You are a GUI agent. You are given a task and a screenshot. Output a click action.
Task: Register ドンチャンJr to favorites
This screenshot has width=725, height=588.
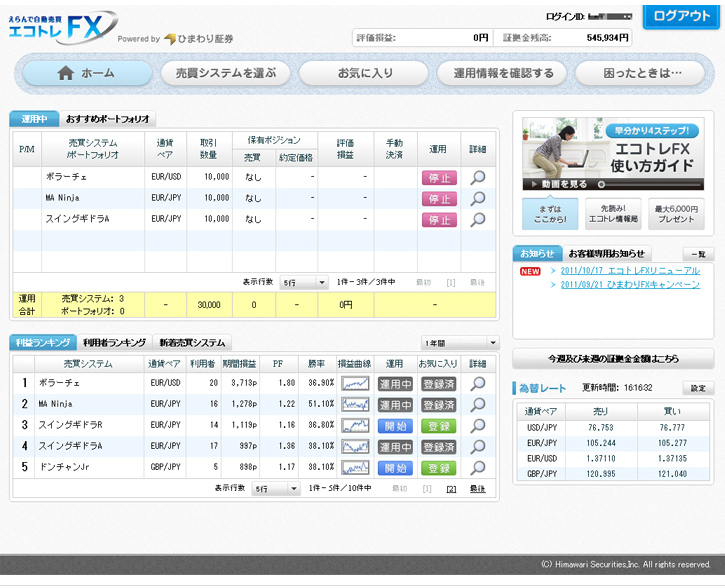click(x=437, y=468)
